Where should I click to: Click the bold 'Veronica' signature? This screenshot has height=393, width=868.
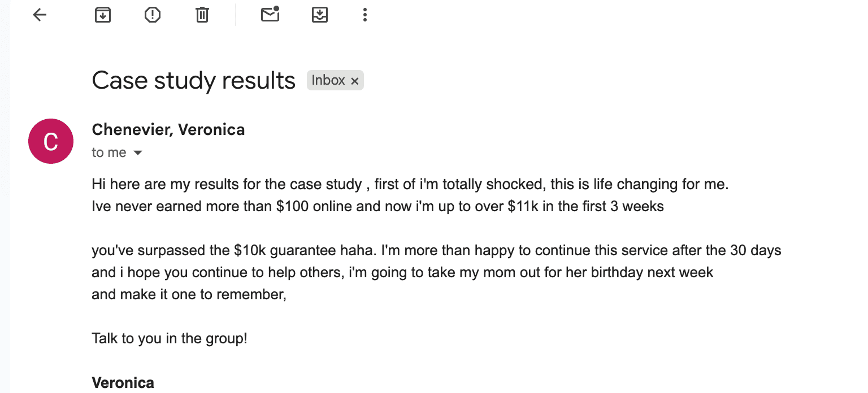click(123, 383)
